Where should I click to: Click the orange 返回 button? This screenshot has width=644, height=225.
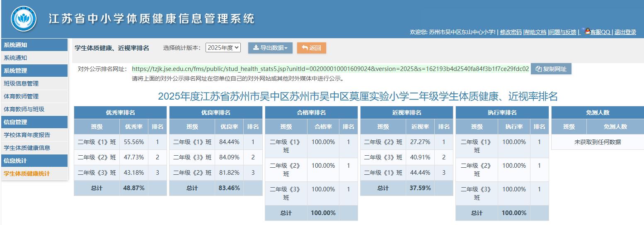coord(312,48)
